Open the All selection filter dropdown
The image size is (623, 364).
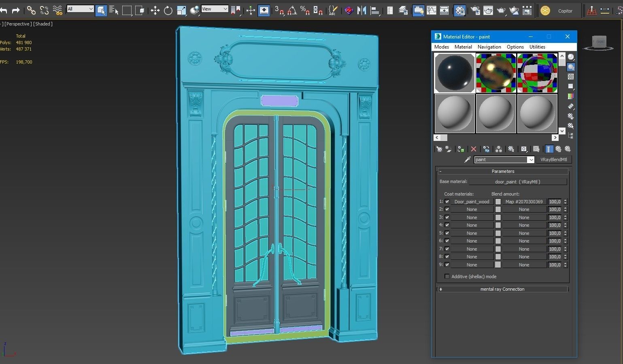[80, 9]
